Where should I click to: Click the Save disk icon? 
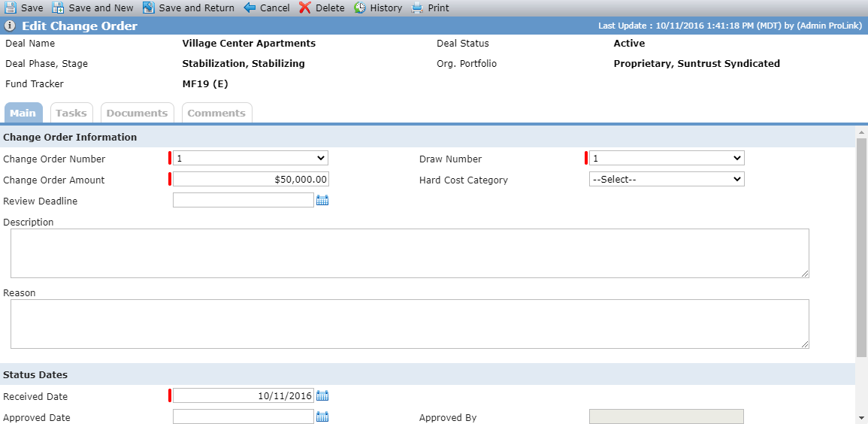(11, 8)
